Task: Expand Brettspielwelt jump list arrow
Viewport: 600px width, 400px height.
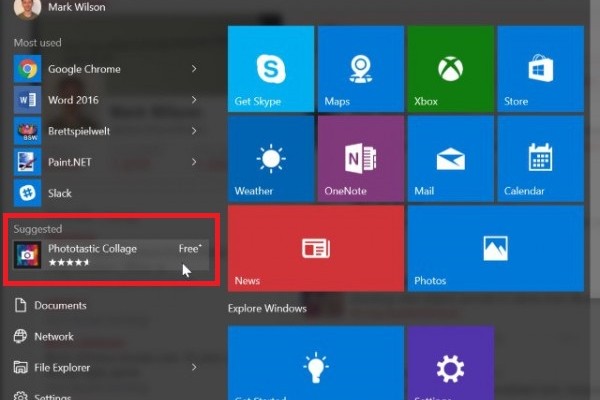Action: tap(194, 131)
